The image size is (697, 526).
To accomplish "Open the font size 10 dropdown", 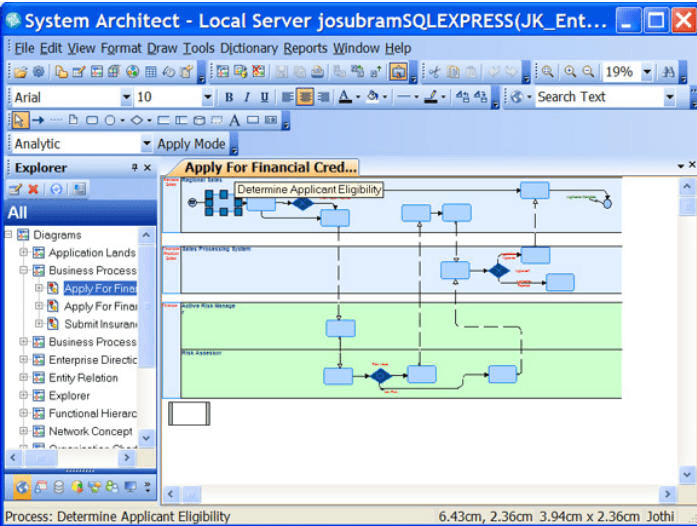I will (207, 97).
